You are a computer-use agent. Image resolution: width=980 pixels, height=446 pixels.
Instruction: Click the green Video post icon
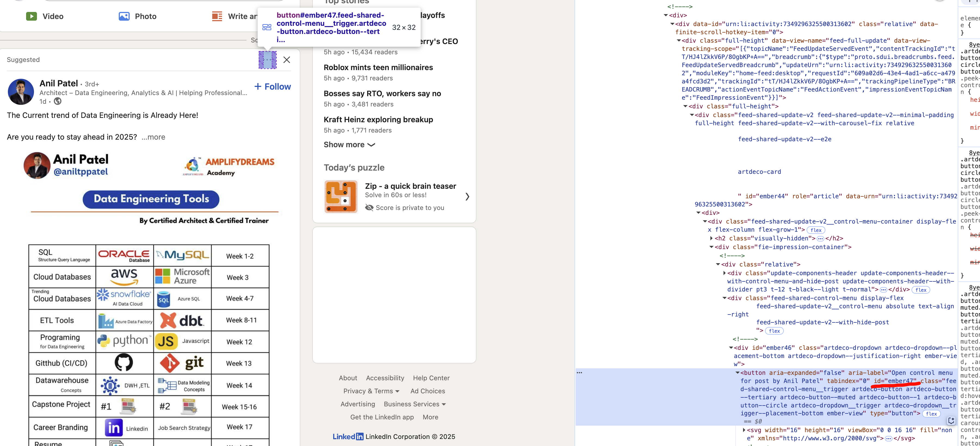pyautogui.click(x=31, y=16)
